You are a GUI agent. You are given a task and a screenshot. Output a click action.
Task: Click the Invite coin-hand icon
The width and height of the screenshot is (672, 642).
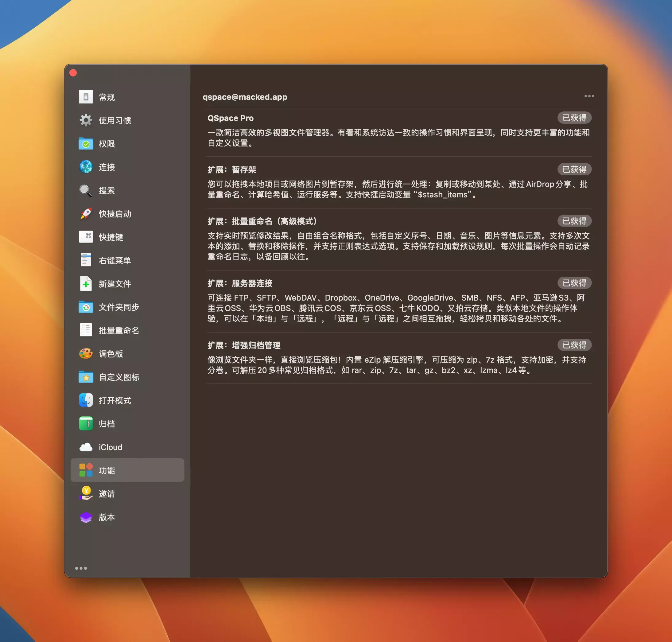click(86, 493)
